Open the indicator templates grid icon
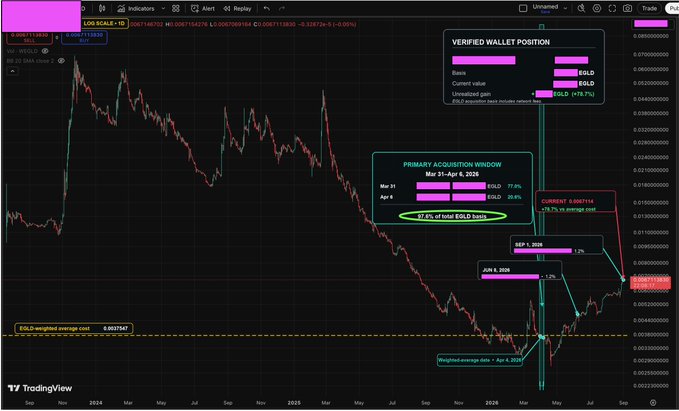This screenshot has width=679, height=411. (x=175, y=8)
